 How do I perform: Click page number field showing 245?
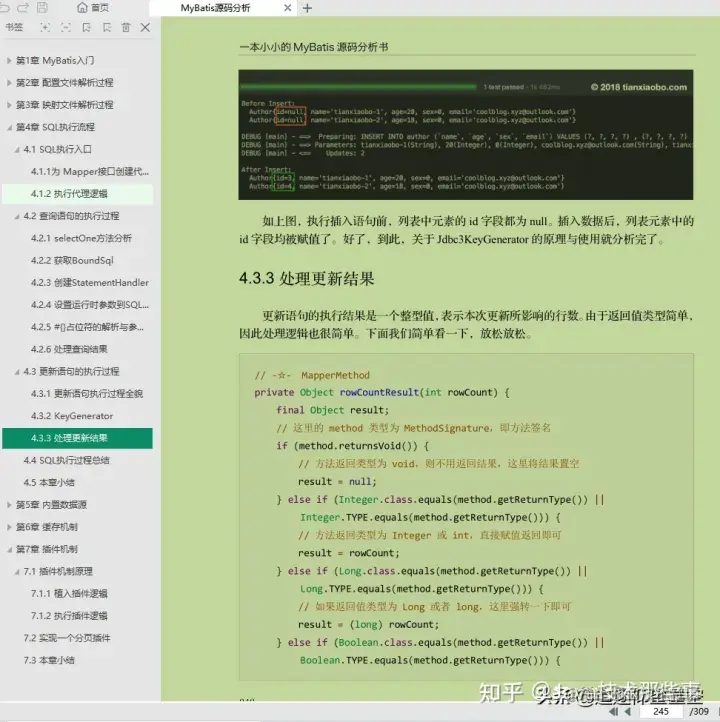661,711
